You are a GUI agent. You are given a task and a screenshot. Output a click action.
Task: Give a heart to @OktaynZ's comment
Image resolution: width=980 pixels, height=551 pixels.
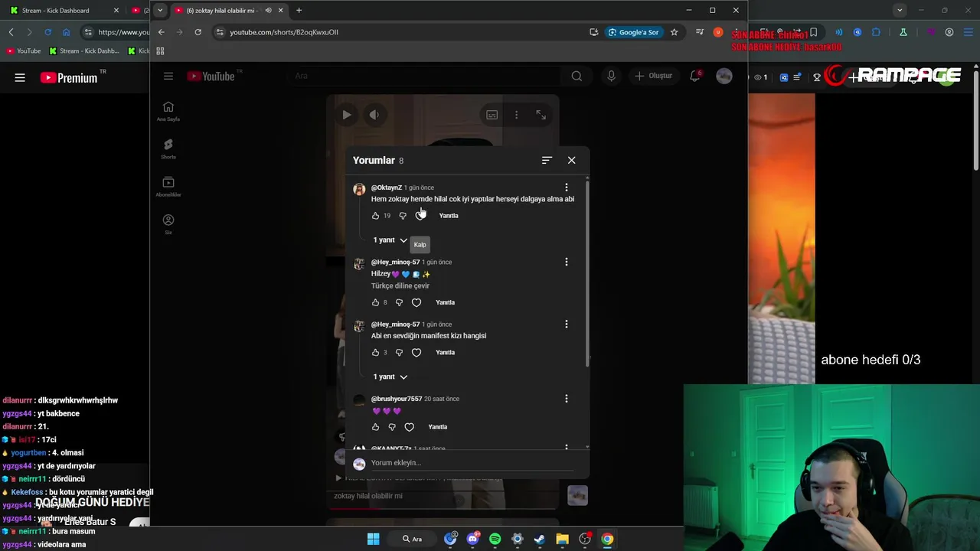(x=420, y=216)
